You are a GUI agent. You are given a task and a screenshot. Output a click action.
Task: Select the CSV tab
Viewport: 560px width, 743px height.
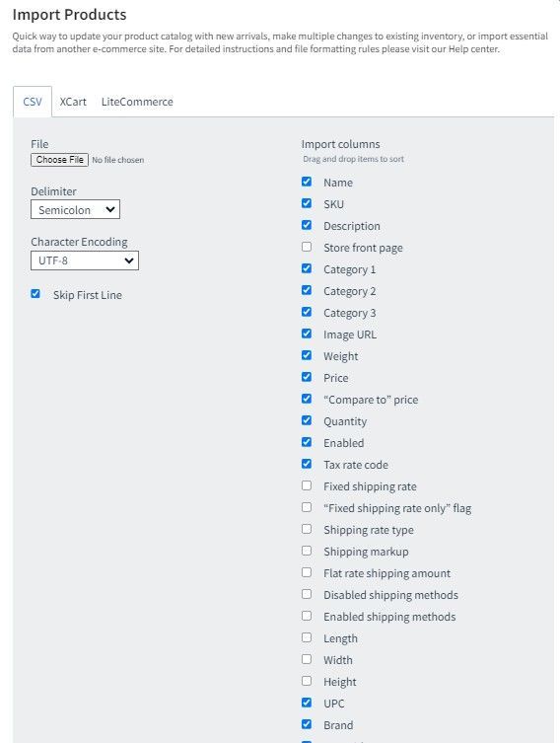tap(33, 102)
